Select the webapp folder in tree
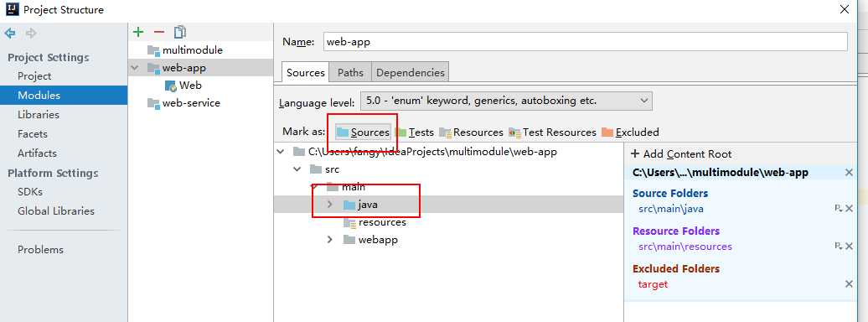The image size is (868, 322). tap(370, 240)
